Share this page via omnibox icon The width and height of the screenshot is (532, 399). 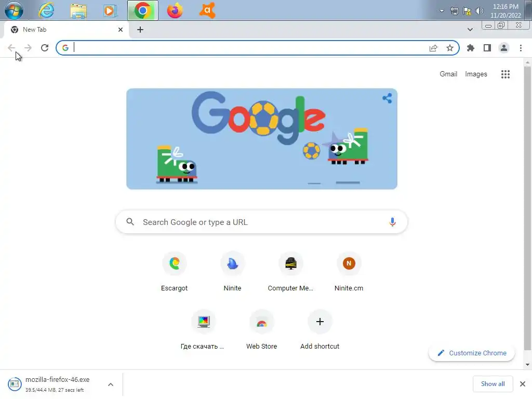pos(433,48)
